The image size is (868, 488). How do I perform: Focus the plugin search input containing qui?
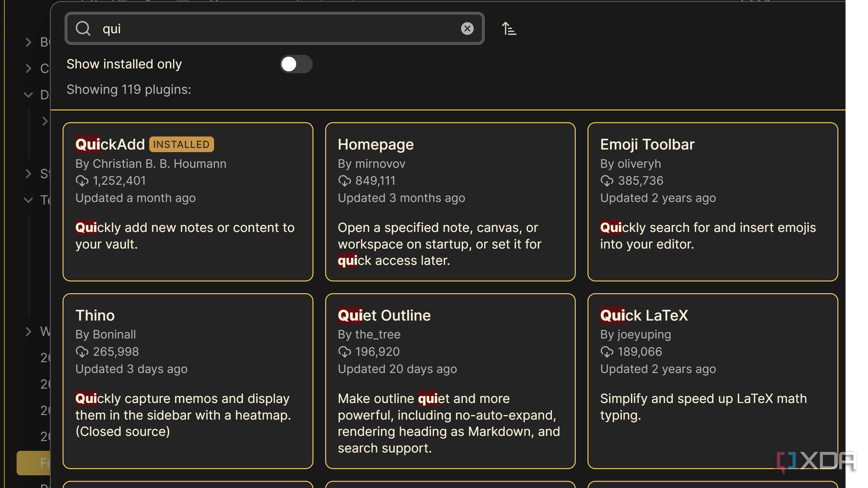pyautogui.click(x=275, y=29)
